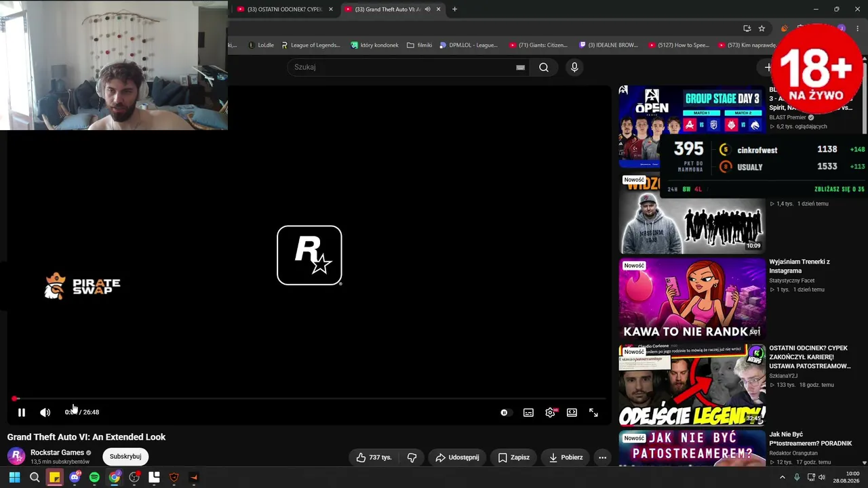868x488 pixels.
Task: Open the Brave shield taskbar icon
Action: click(174, 477)
